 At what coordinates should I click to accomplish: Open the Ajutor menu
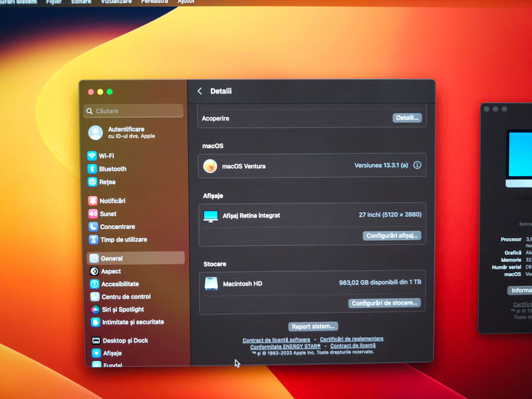point(186,2)
